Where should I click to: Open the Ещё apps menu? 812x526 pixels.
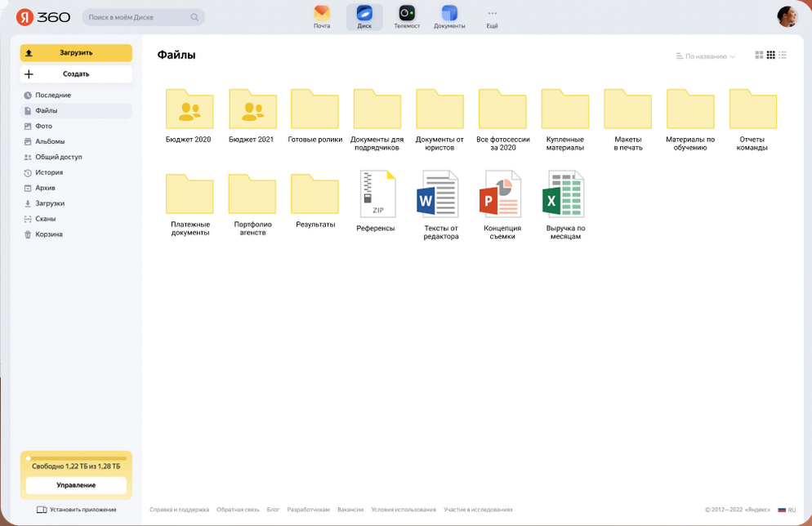(492, 18)
